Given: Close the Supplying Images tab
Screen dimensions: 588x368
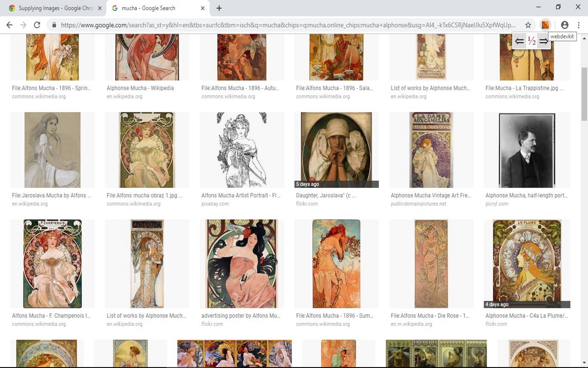Looking at the screenshot, I should [x=100, y=8].
